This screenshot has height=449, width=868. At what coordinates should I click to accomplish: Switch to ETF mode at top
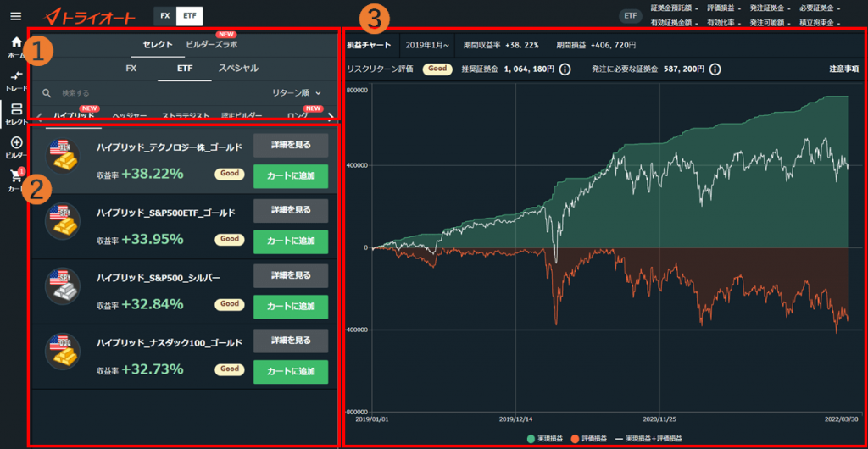click(189, 16)
